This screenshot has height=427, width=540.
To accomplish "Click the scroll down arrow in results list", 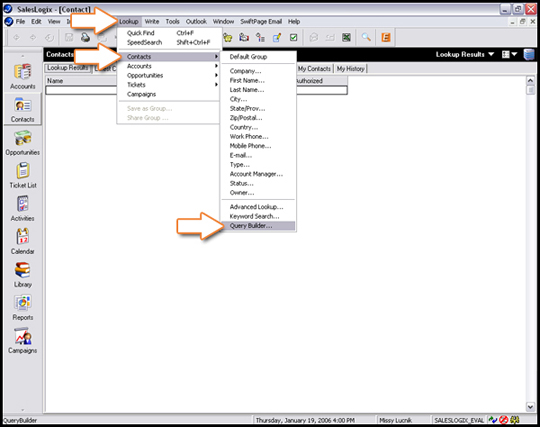I will 530,407.
